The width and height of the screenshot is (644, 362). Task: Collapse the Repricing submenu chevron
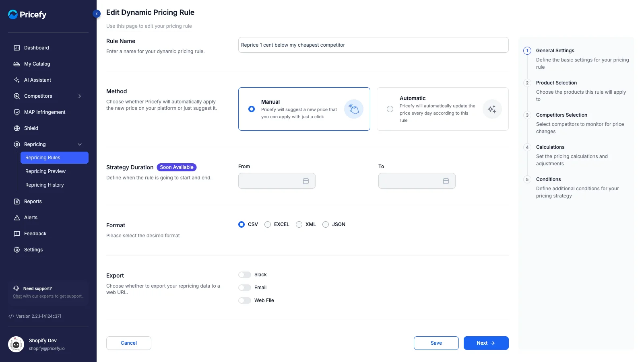[80, 144]
